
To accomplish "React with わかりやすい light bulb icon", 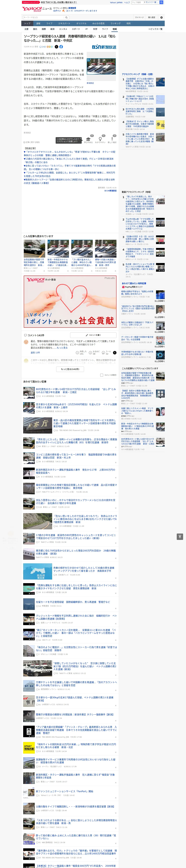I will [x=100, y=140].
